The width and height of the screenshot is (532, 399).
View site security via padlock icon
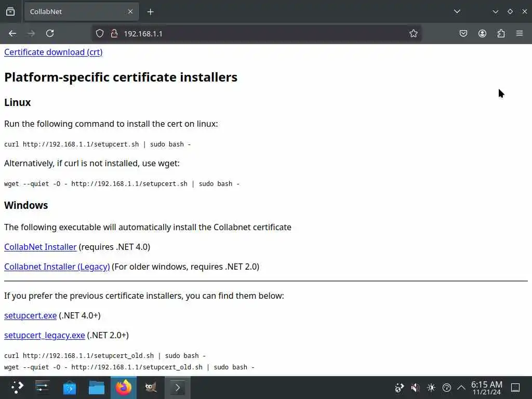coord(114,33)
